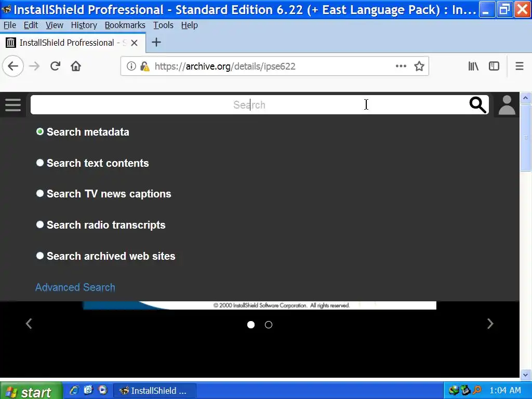Click the padlock warning security icon
The height and width of the screenshot is (399, 532).
[145, 66]
